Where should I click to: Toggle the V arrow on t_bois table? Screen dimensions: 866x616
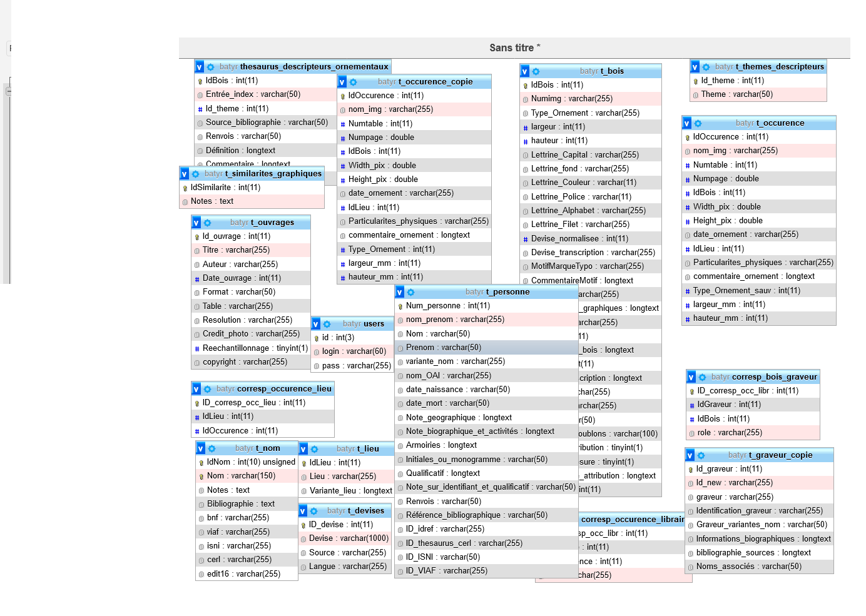coord(525,71)
